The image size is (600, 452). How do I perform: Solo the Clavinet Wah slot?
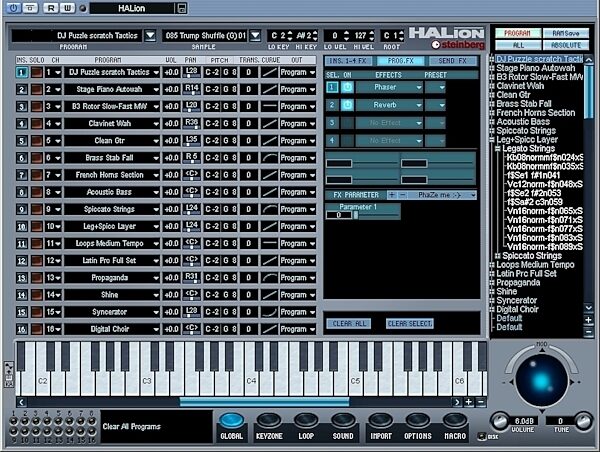click(37, 124)
